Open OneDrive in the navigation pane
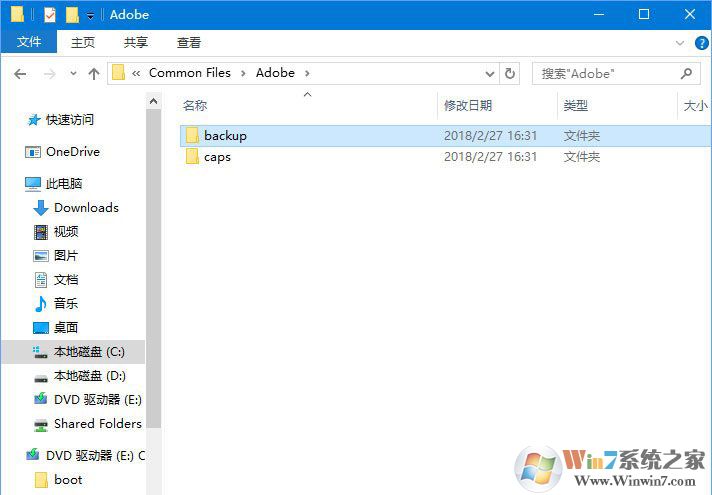The width and height of the screenshot is (712, 495). click(x=73, y=152)
